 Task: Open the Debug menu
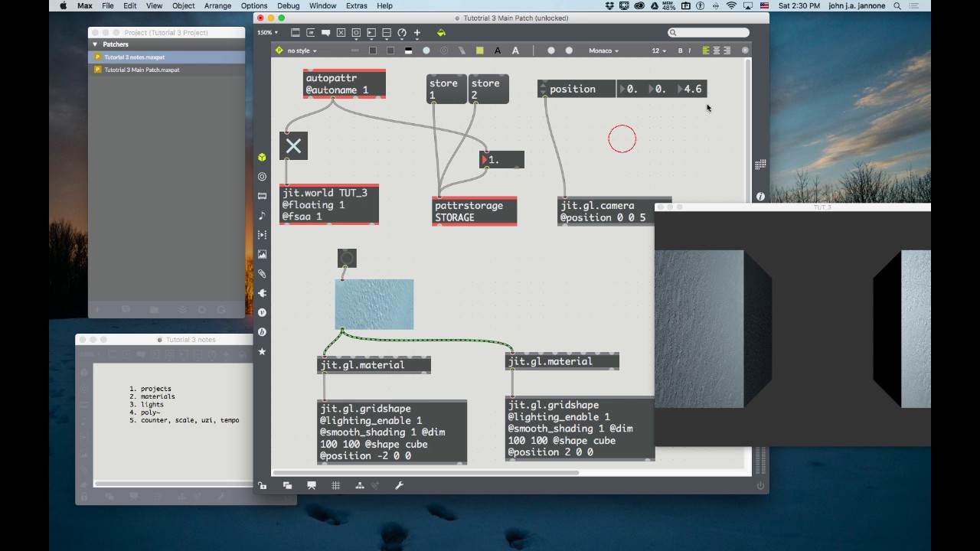point(289,5)
